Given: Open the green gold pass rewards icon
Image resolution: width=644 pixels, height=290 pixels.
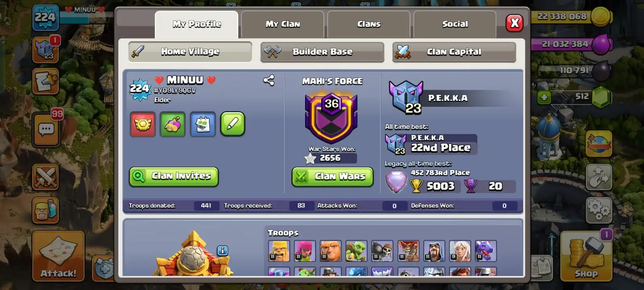Looking at the screenshot, I should pyautogui.click(x=173, y=124).
